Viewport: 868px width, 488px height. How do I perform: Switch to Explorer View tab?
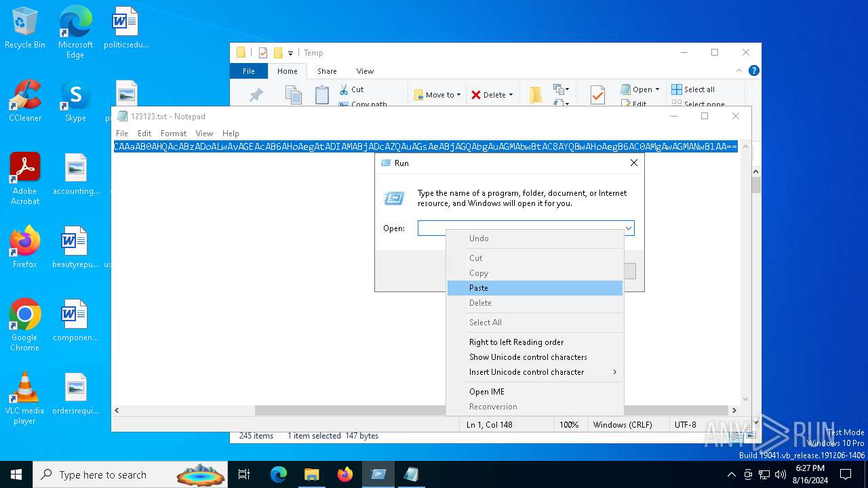click(365, 71)
